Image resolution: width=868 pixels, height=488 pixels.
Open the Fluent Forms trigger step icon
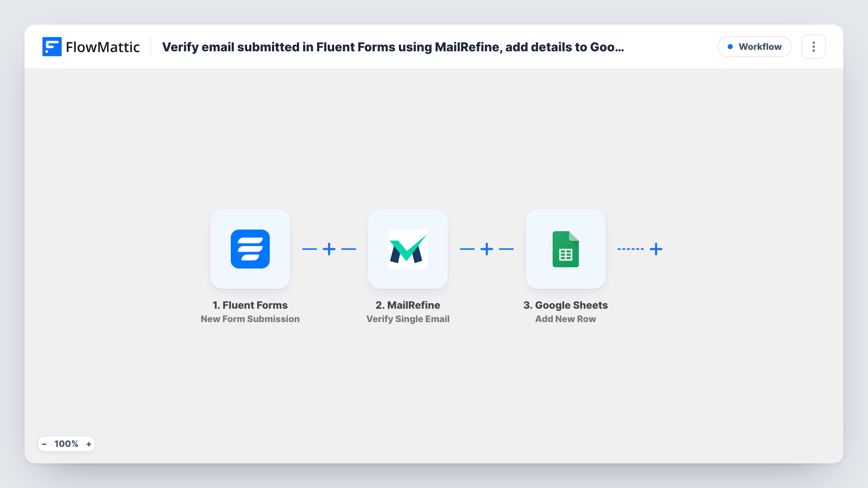point(250,249)
